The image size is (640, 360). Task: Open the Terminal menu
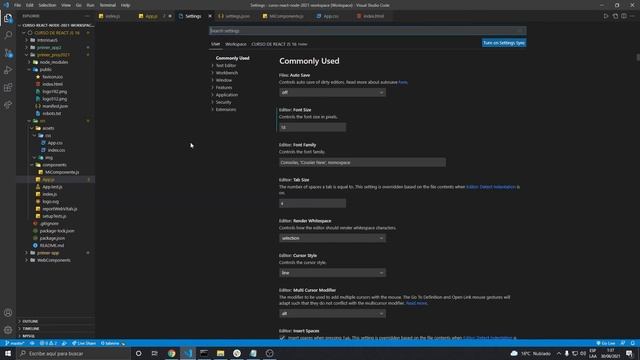[108, 5]
